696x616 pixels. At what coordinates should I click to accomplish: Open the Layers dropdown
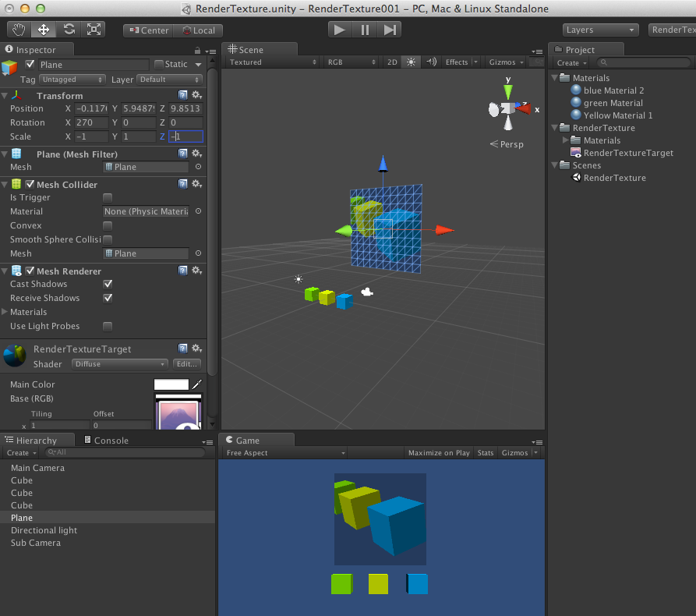click(x=601, y=30)
